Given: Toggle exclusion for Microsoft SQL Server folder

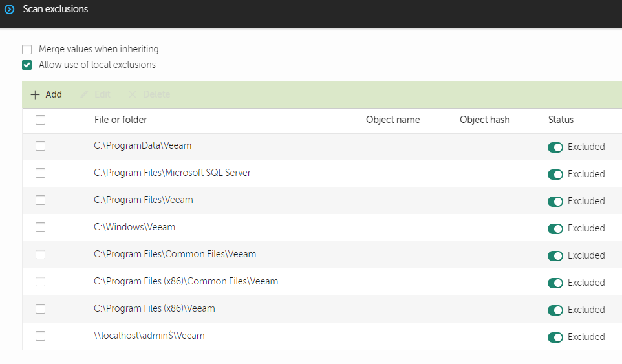Looking at the screenshot, I should click(555, 174).
